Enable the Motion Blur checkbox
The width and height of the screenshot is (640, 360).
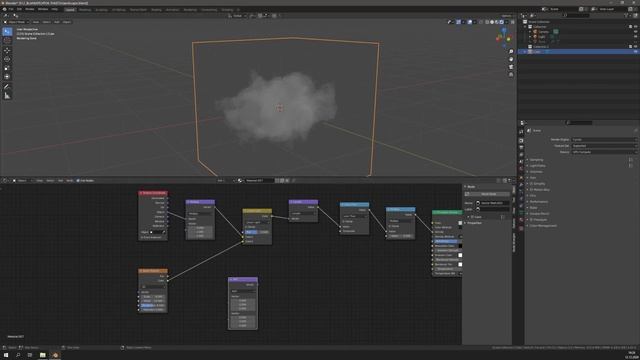(531, 190)
